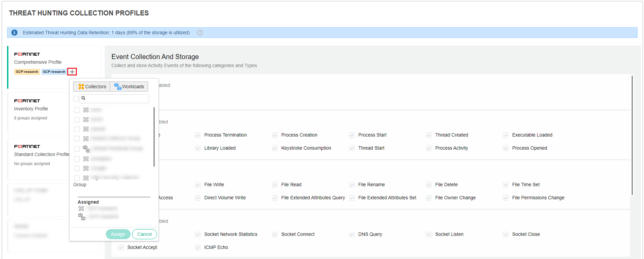The width and height of the screenshot is (644, 259).
Task: Click the workload group icon under Assigned
Action: [x=82, y=216]
